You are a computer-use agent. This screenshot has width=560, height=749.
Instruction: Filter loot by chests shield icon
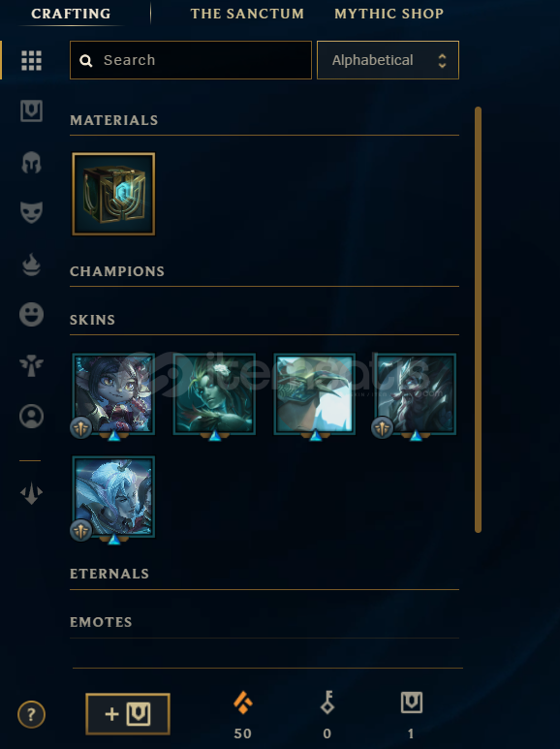click(32, 110)
